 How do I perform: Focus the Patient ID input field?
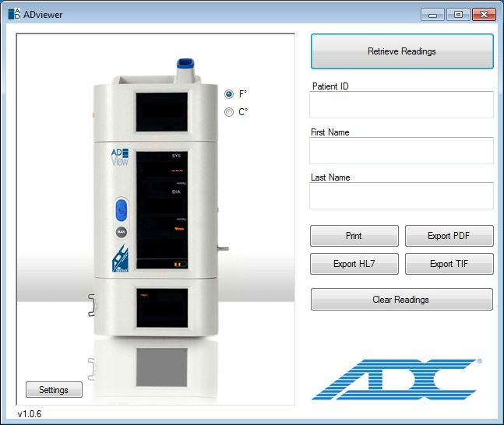pos(401,104)
